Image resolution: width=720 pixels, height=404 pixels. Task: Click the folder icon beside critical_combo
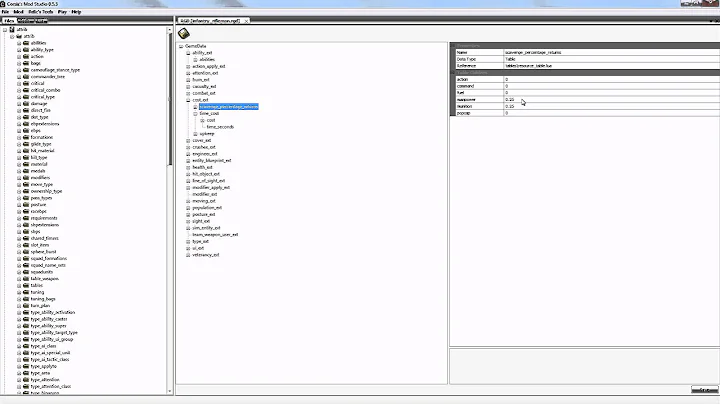26,90
